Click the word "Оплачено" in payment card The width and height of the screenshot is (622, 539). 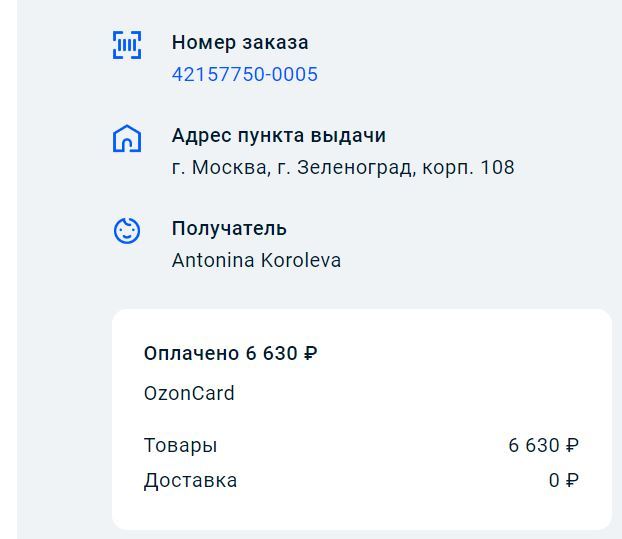click(190, 354)
